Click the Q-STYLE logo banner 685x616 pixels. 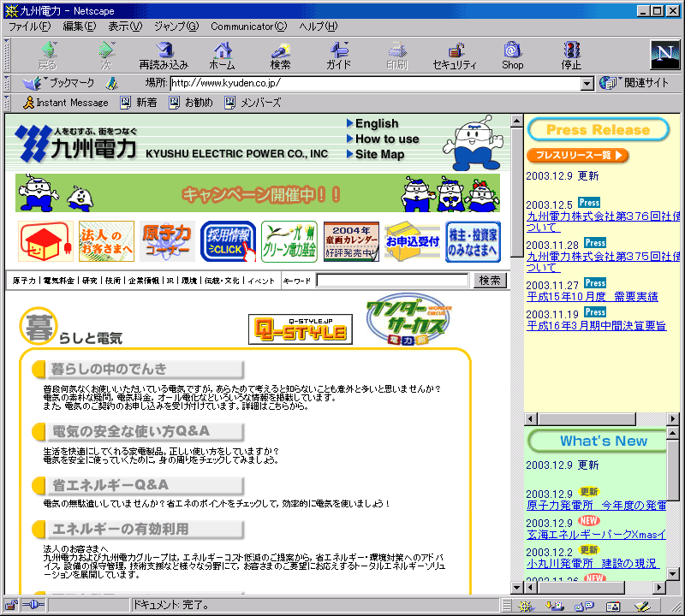click(x=301, y=329)
